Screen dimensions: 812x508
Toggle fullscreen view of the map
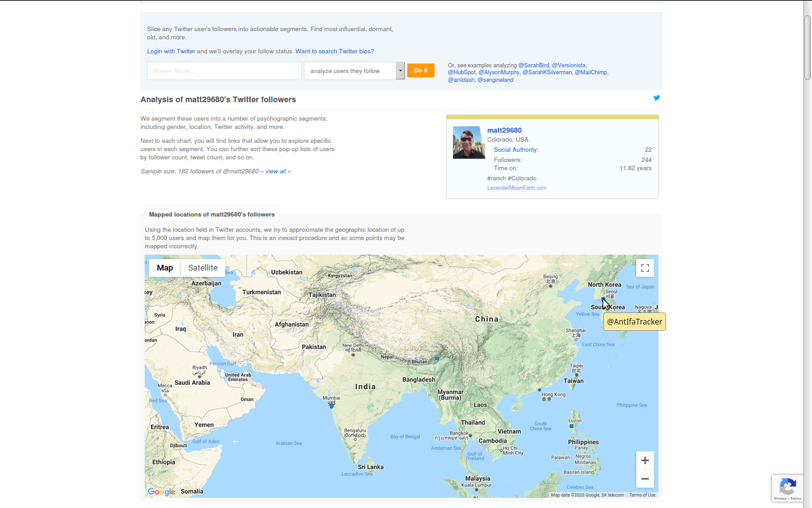[x=645, y=268]
